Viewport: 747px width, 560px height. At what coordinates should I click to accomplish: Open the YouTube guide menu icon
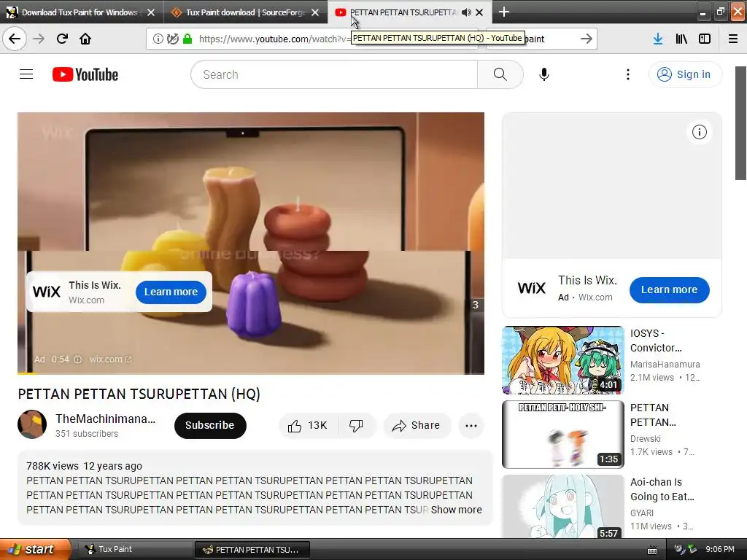tap(26, 74)
